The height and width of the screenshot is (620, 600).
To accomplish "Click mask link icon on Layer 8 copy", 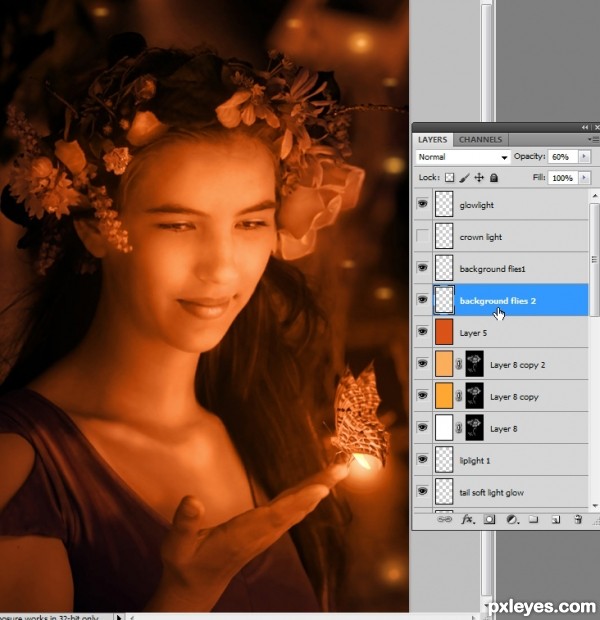I will 458,396.
